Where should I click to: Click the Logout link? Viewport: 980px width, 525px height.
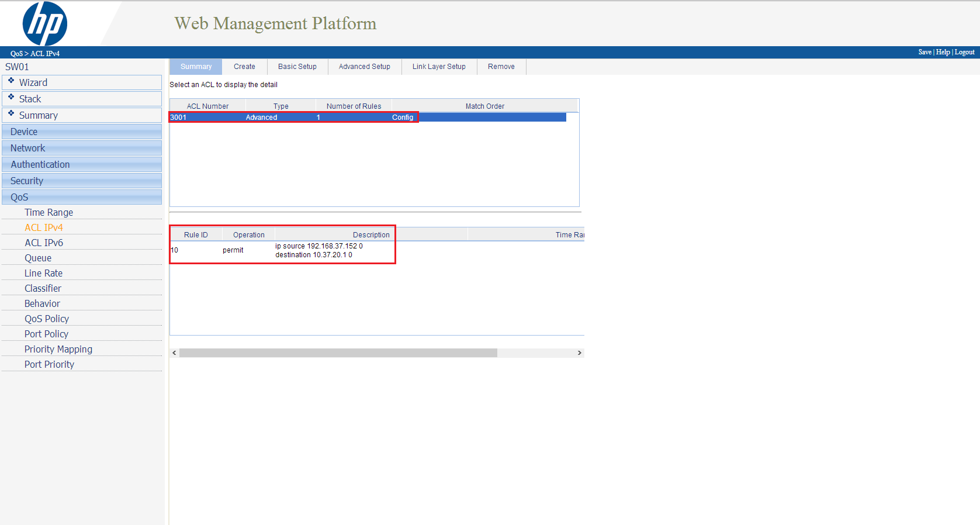964,52
